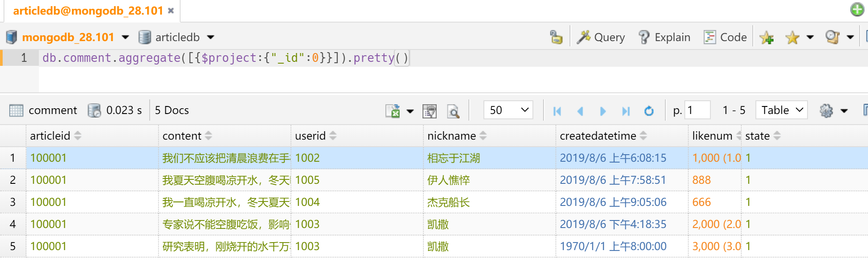868x266 pixels.
Task: Click the find in results magnifier icon
Action: [x=453, y=111]
